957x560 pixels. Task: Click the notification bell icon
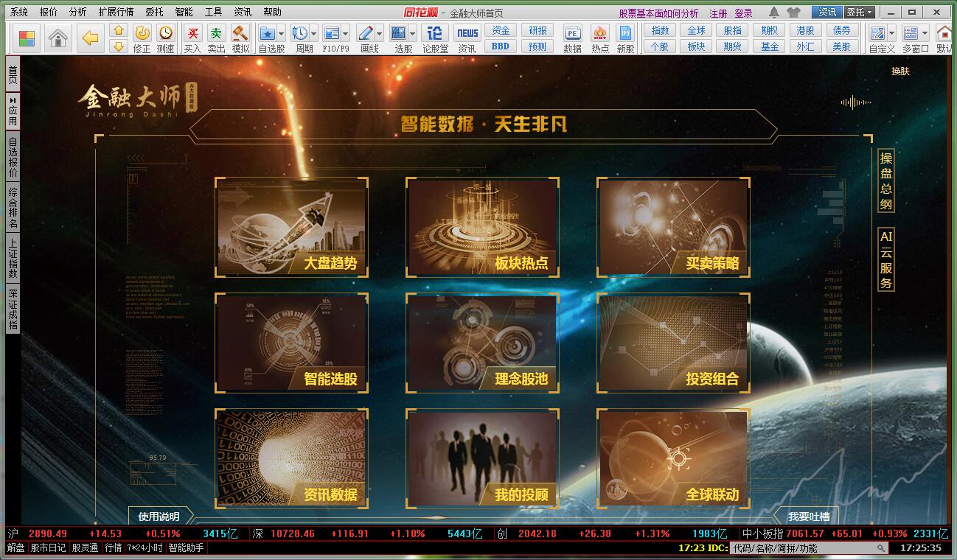pyautogui.click(x=774, y=13)
